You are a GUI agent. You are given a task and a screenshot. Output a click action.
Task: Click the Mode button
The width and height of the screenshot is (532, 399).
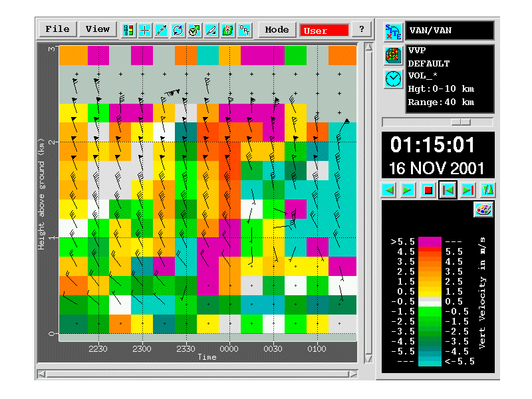277,30
